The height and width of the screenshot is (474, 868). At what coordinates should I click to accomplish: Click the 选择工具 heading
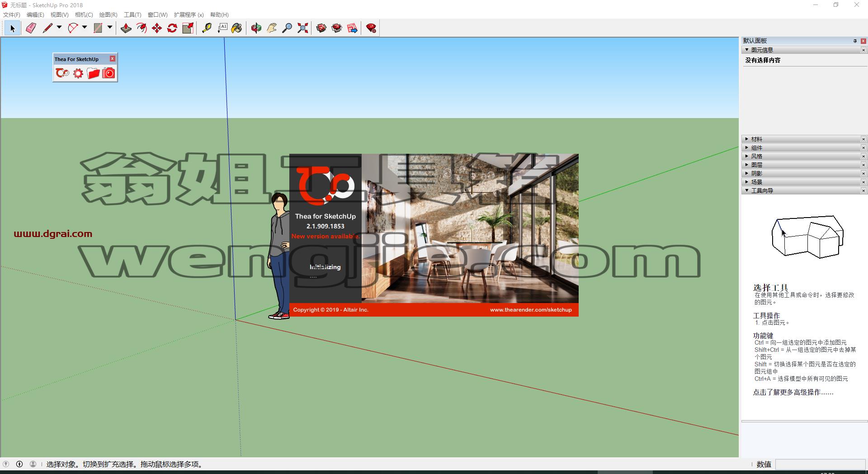770,287
